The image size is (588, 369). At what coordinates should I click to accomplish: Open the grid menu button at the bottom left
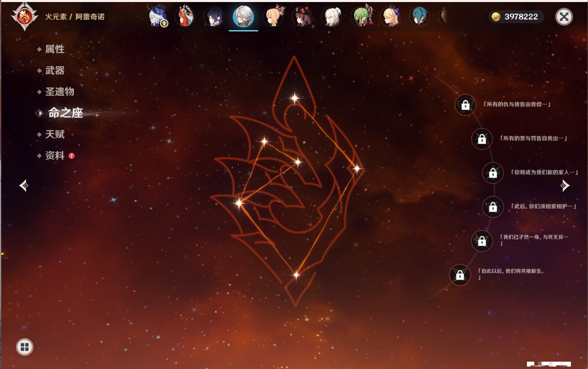pyautogui.click(x=24, y=347)
